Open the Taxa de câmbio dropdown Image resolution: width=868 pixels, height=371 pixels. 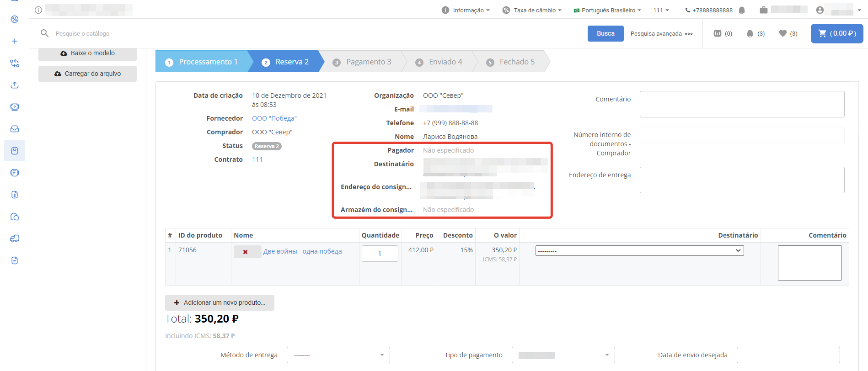[x=532, y=10]
